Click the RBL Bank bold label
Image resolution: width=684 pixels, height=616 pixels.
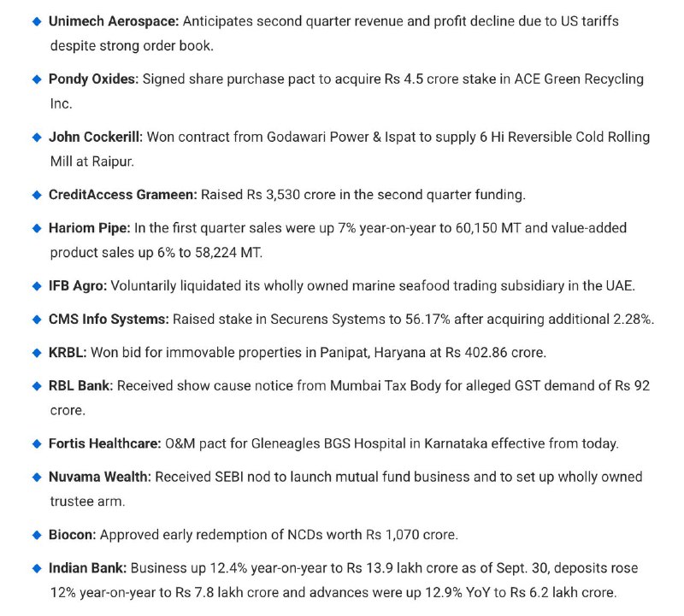coord(80,385)
